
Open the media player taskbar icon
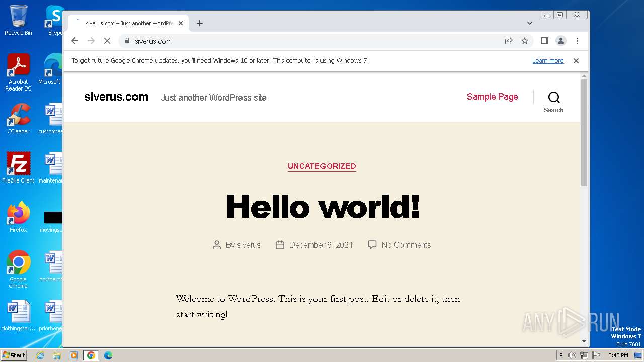point(74,355)
